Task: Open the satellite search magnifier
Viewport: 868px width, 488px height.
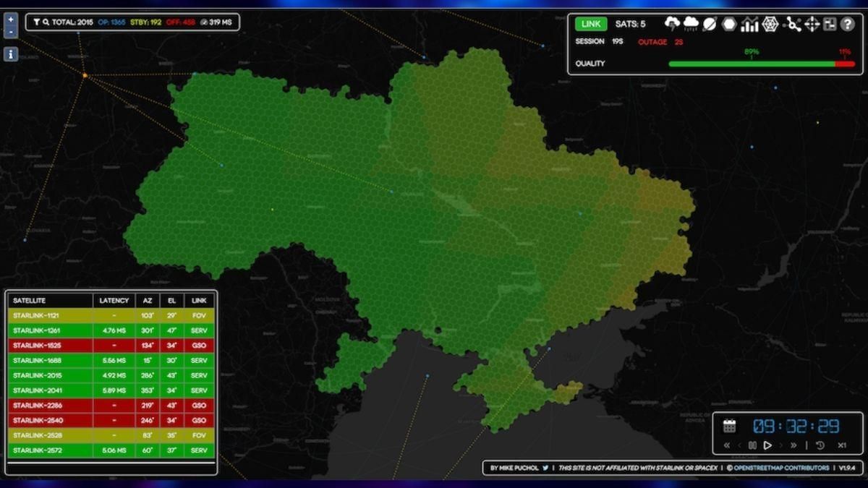Action: point(45,22)
